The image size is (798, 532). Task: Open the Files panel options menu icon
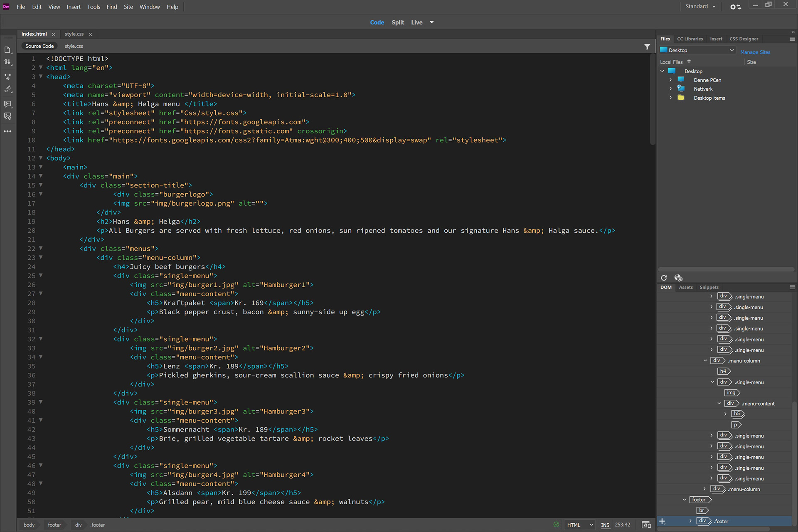coord(792,39)
